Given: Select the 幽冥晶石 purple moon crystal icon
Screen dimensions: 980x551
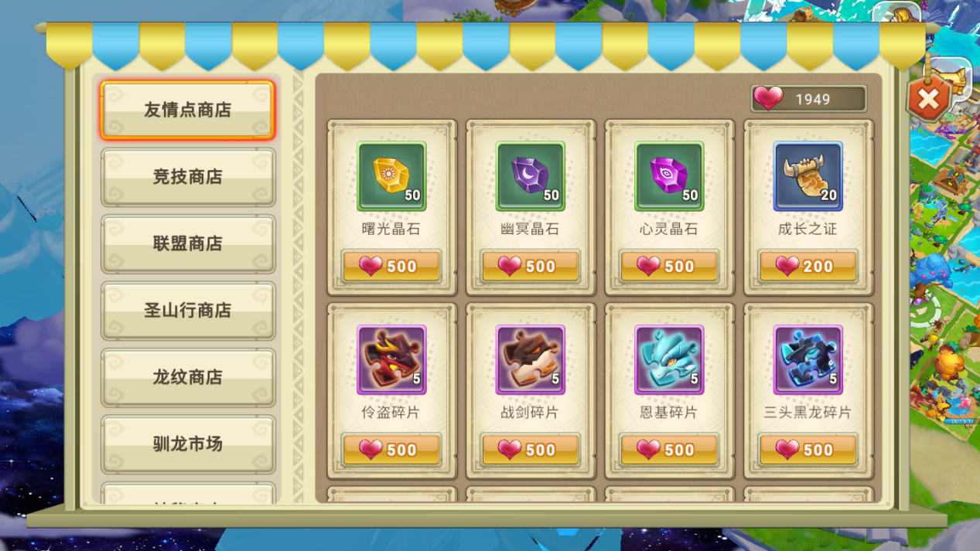Looking at the screenshot, I should (x=531, y=176).
